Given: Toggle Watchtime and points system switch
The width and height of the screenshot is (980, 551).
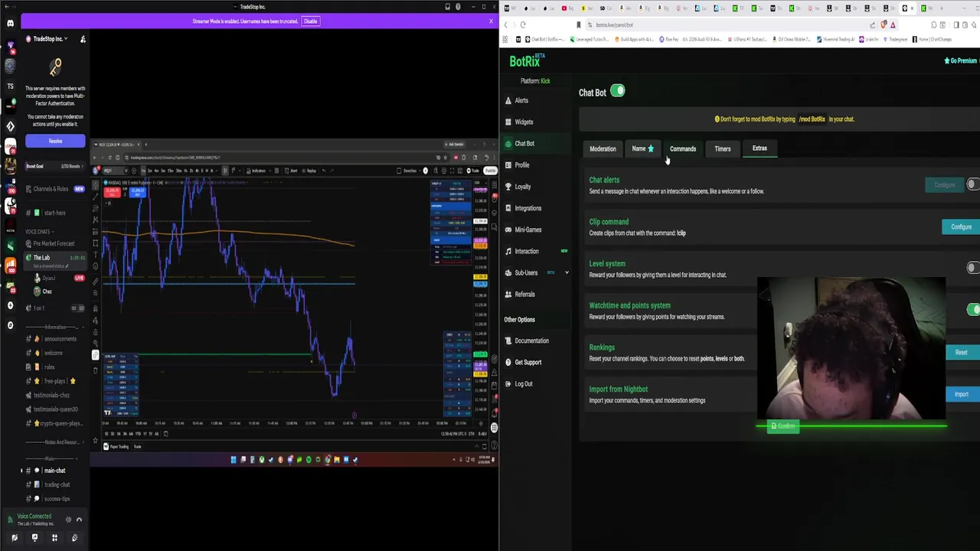Looking at the screenshot, I should pyautogui.click(x=972, y=309).
